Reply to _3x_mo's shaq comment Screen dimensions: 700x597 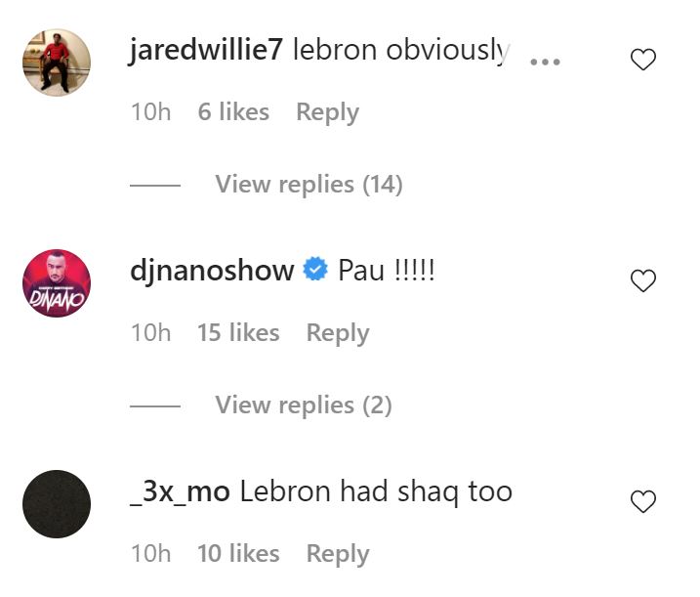point(338,554)
